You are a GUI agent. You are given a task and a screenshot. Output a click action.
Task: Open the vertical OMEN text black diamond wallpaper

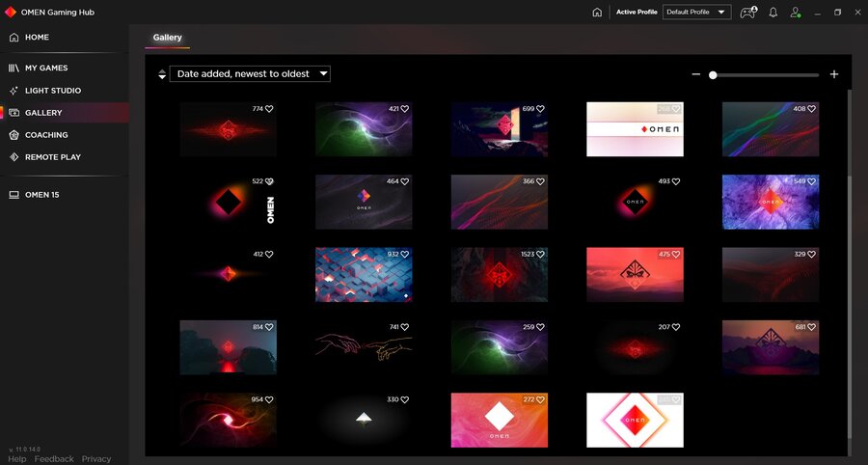(x=228, y=202)
